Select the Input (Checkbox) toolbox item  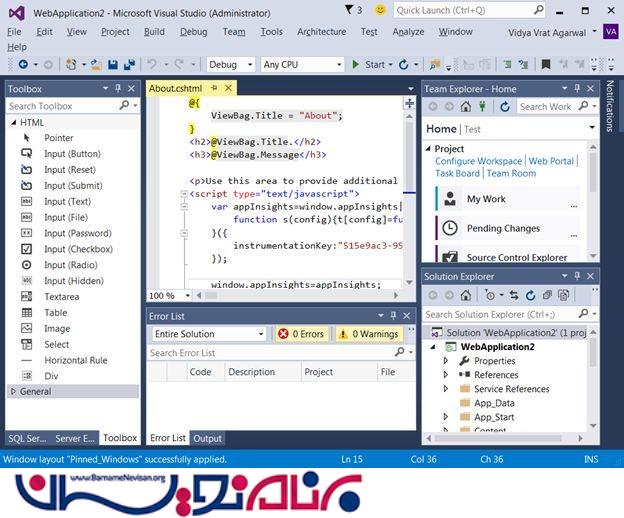pos(78,249)
